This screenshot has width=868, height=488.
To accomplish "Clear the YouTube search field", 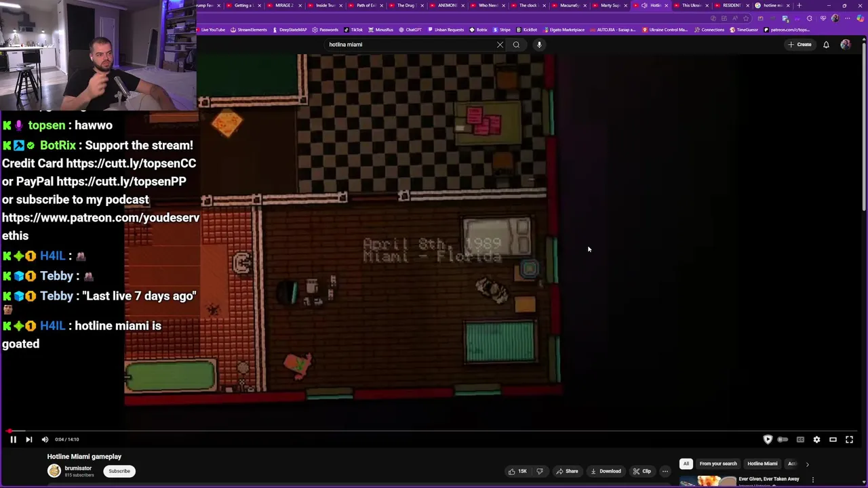I will [x=500, y=45].
